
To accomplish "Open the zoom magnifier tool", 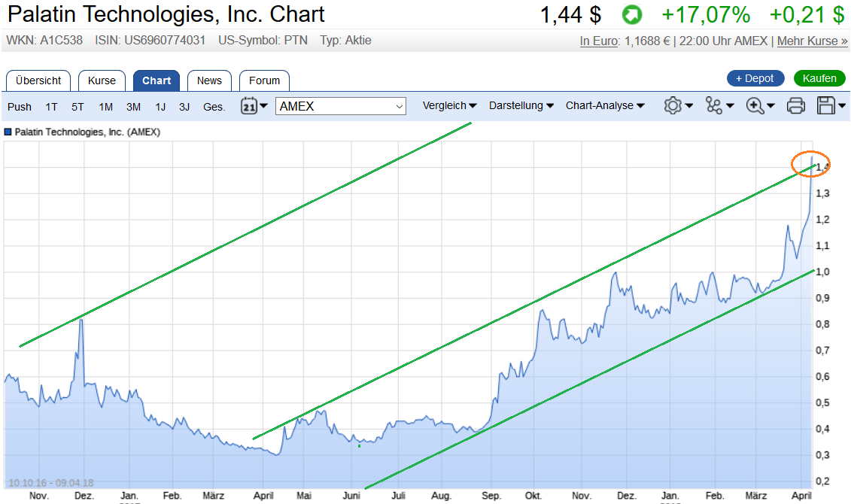I will tap(758, 106).
